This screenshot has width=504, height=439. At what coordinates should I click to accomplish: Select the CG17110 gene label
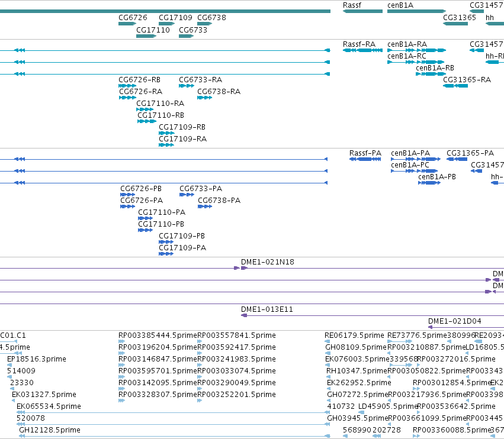pyautogui.click(x=153, y=30)
